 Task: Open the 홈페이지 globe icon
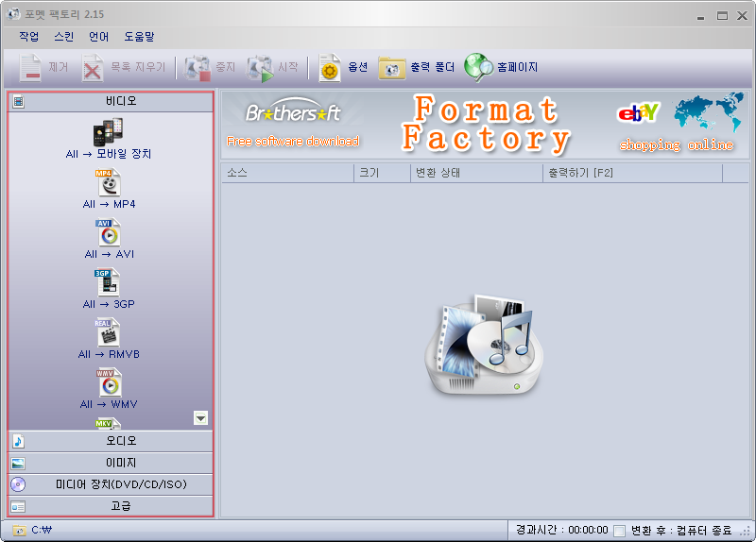(x=478, y=67)
